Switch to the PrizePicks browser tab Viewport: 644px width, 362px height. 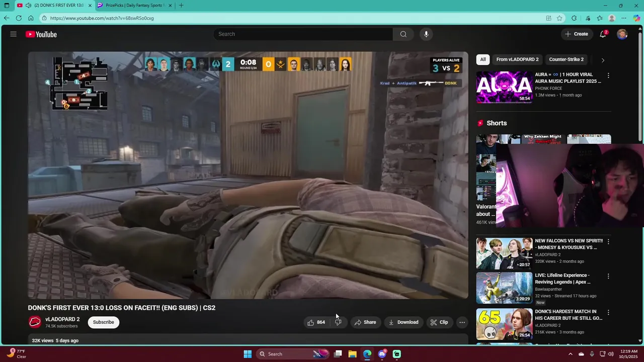click(x=134, y=6)
